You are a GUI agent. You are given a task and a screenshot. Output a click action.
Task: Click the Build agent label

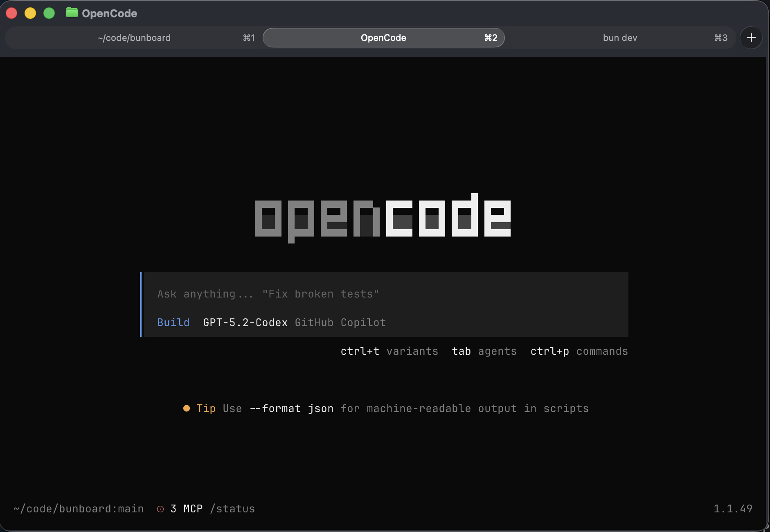[x=173, y=322]
